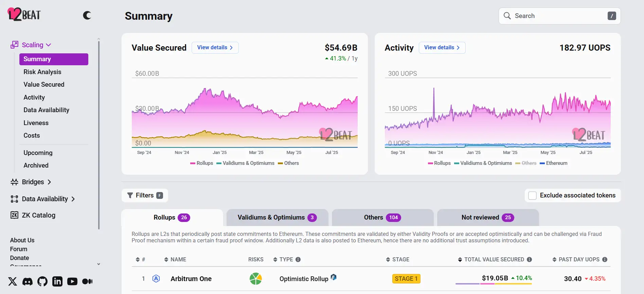The width and height of the screenshot is (644, 294).
Task: Expand the Bridges sidebar section
Action: click(49, 182)
